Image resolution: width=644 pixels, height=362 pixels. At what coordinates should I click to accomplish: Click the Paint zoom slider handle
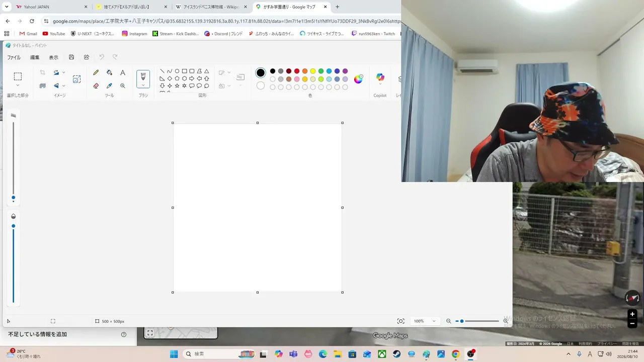[x=462, y=321]
